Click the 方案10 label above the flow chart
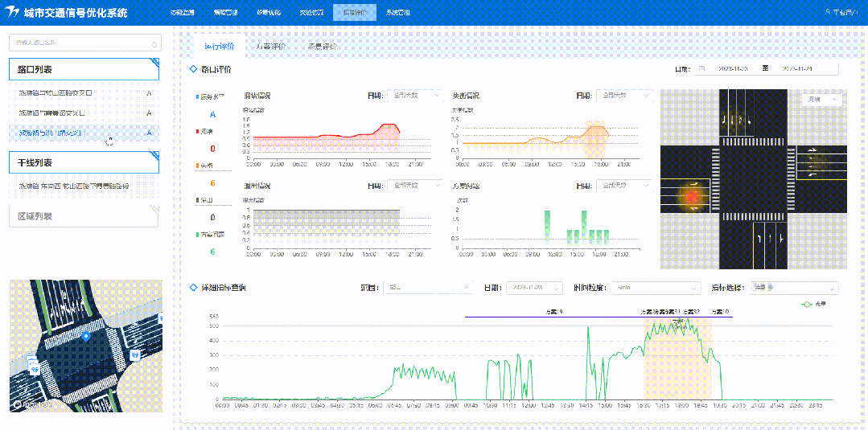 coord(720,312)
